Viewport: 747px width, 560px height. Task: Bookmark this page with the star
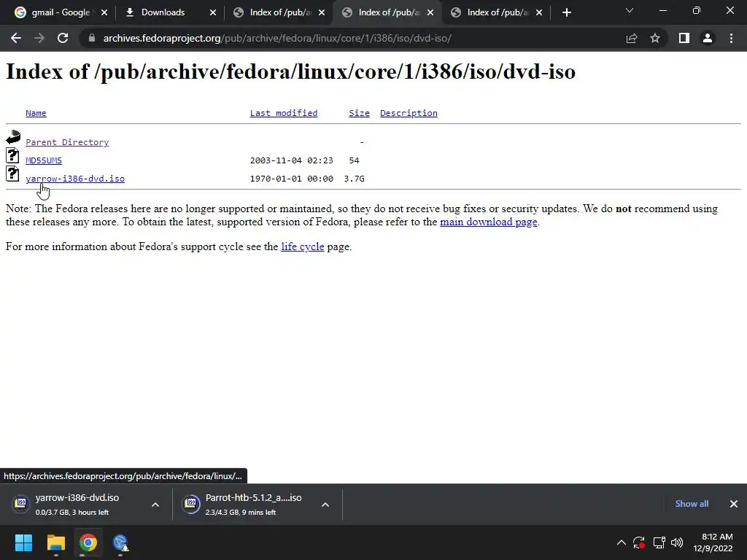655,38
